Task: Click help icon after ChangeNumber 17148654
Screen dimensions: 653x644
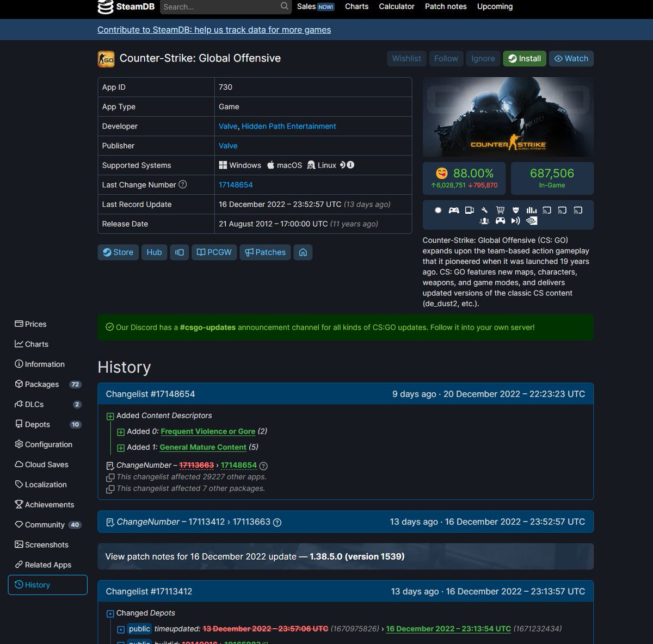Action: pyautogui.click(x=263, y=466)
